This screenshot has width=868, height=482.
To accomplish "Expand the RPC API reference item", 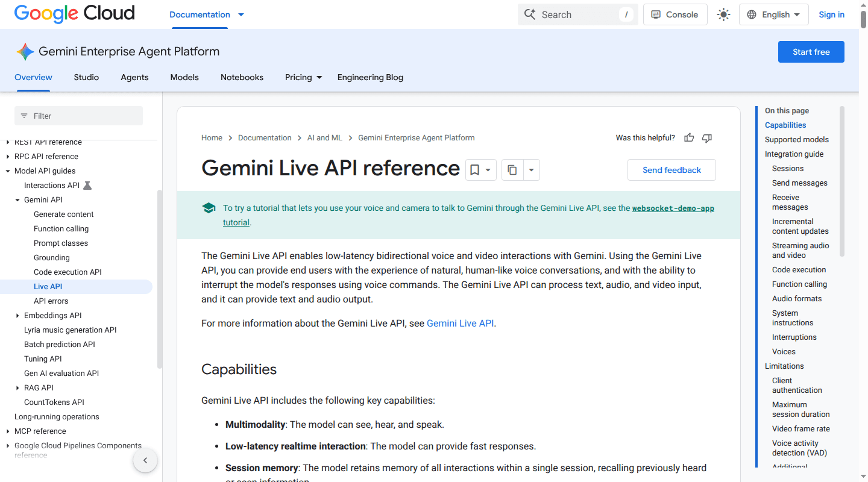I will coord(8,157).
